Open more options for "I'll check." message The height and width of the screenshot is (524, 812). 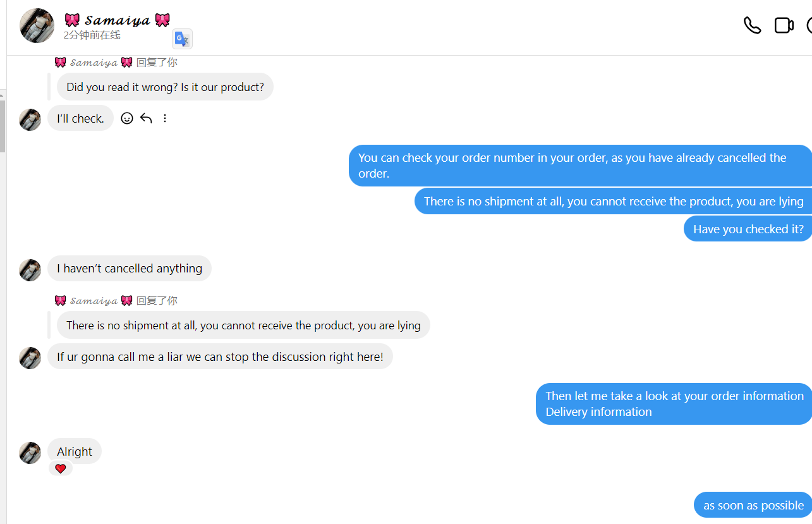[165, 118]
